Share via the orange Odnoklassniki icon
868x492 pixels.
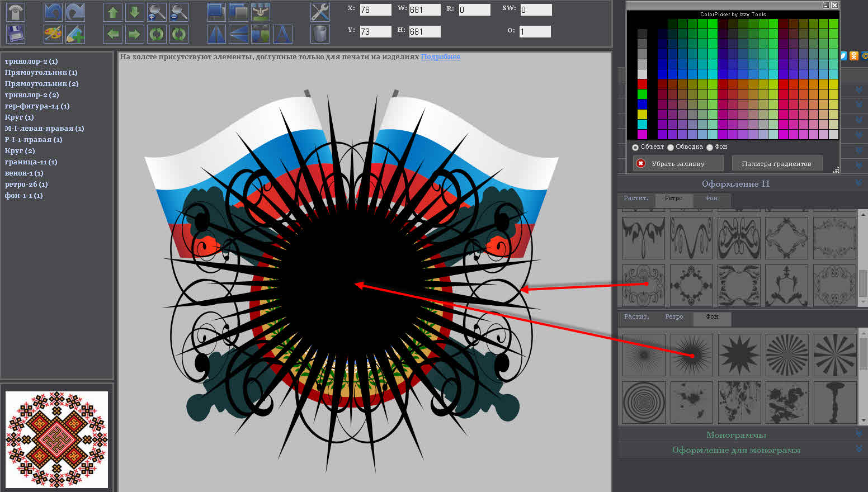[854, 56]
